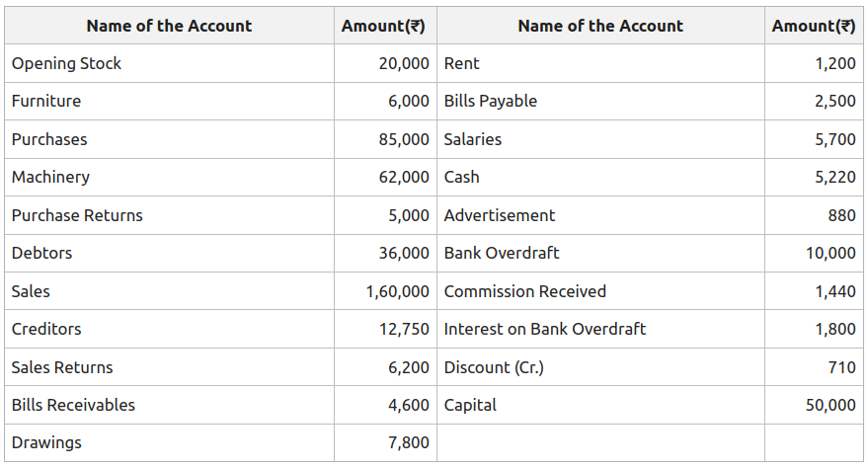Click the Discount (Cr.) account cell

600,367
